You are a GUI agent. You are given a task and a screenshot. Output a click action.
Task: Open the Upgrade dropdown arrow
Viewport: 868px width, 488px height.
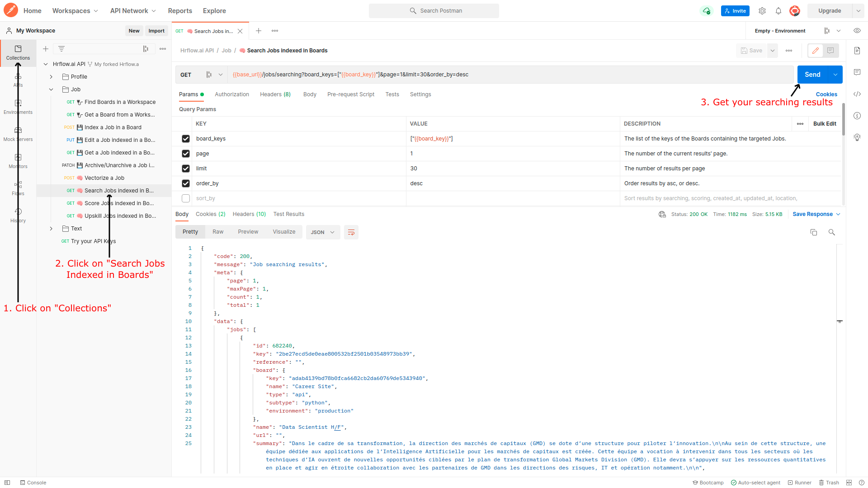[859, 11]
